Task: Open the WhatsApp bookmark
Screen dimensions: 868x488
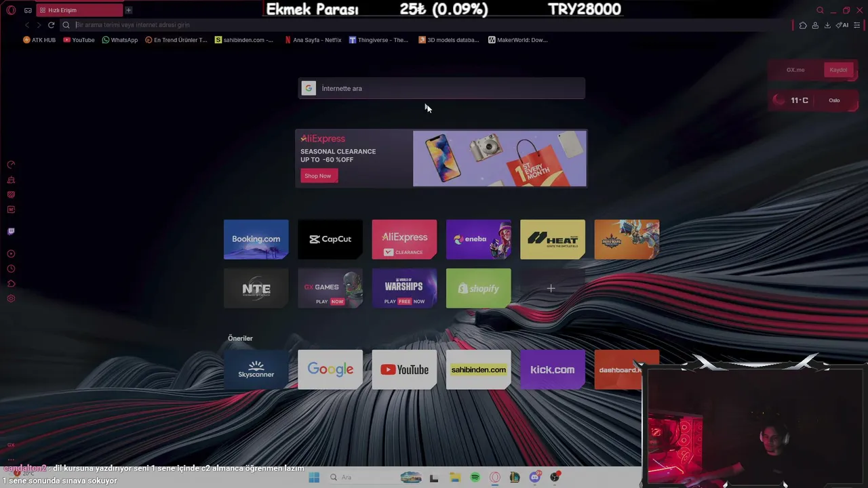Action: coord(119,40)
